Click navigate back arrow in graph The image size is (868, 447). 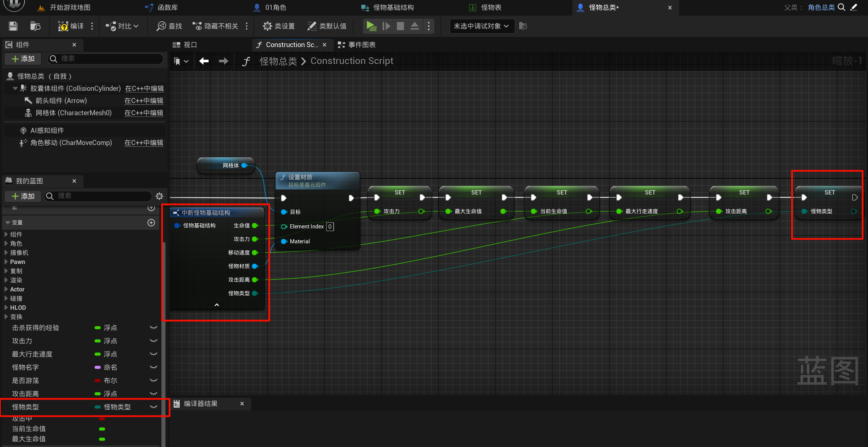coord(204,61)
